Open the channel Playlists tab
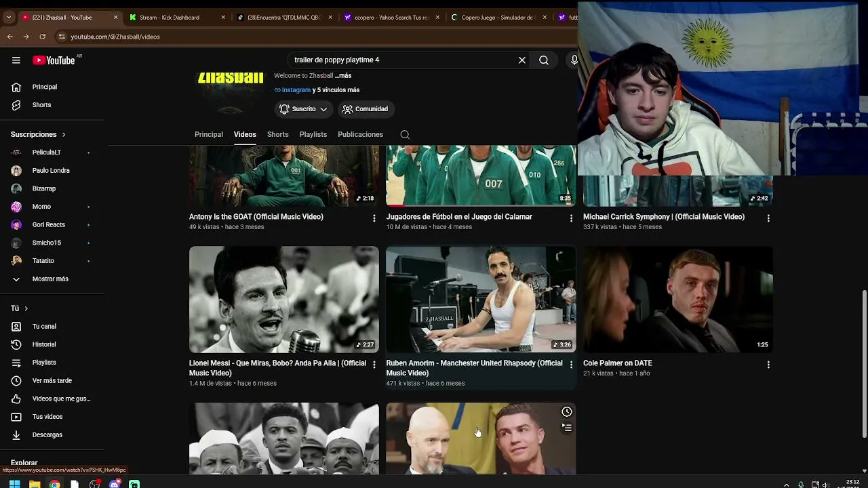The image size is (868, 488). pyautogui.click(x=313, y=134)
